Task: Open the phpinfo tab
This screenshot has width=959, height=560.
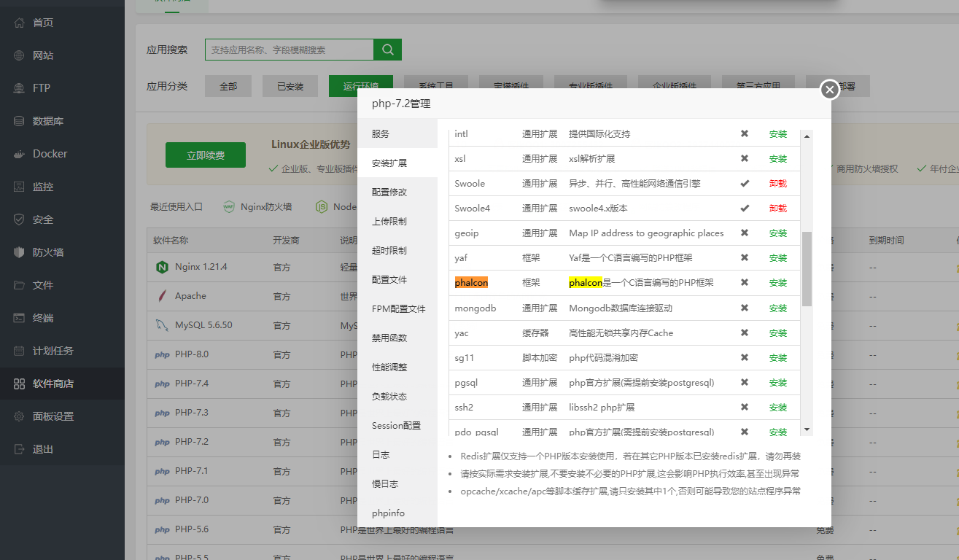Action: click(397, 513)
